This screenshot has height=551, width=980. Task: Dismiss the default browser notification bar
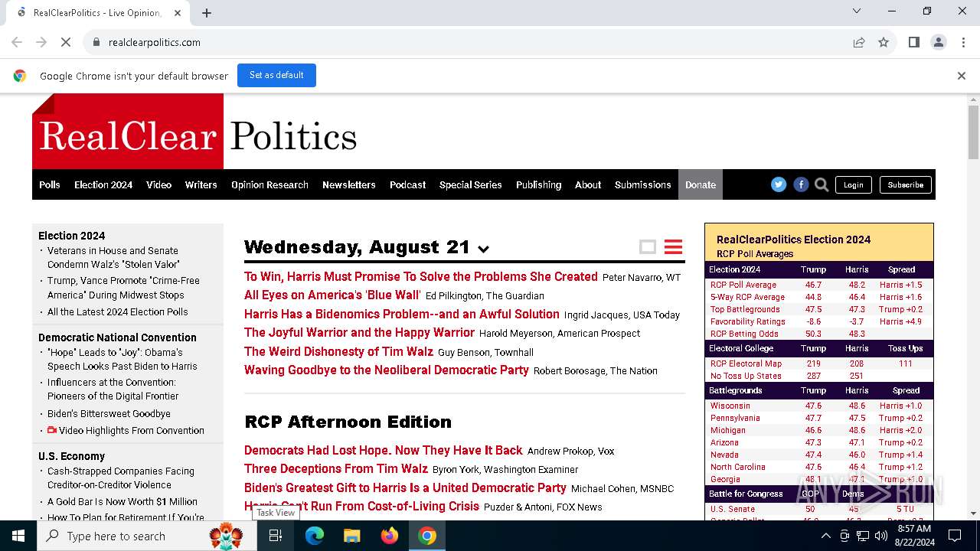coord(962,76)
